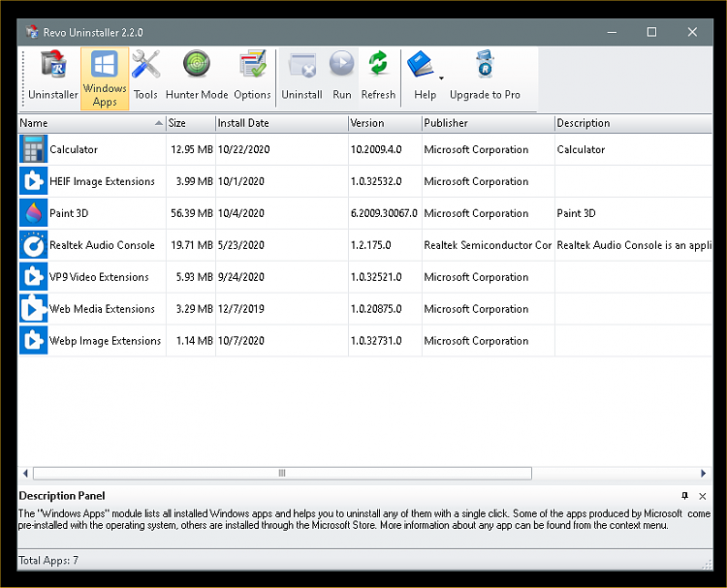Image resolution: width=727 pixels, height=588 pixels.
Task: Open the Uninstaller module
Action: click(x=53, y=77)
